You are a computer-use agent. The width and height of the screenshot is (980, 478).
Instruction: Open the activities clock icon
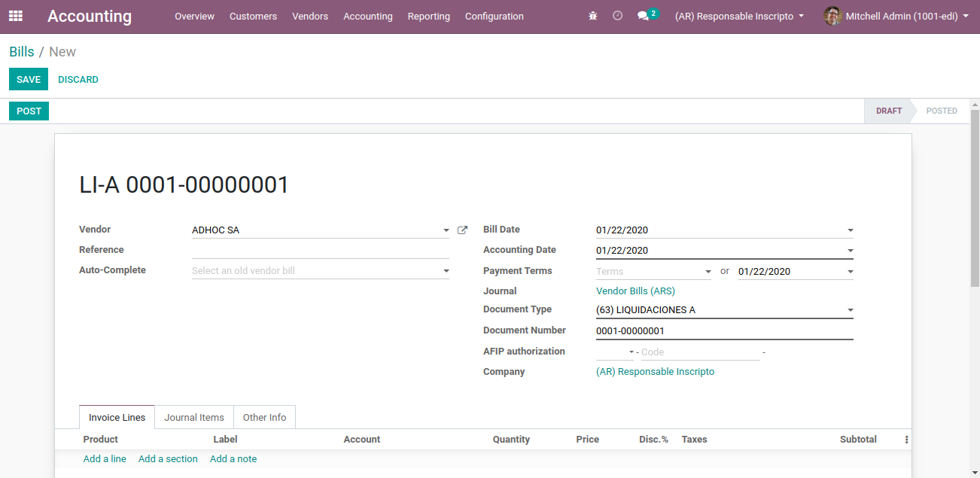(x=617, y=16)
